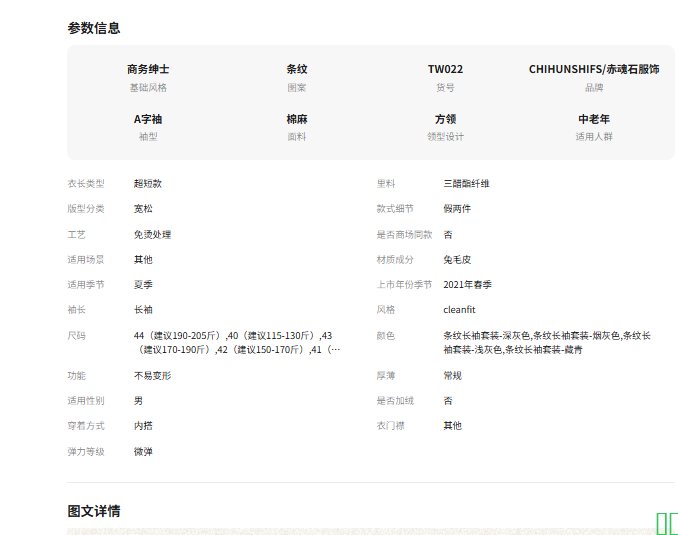678x535 pixels.
Task: Click the 假两件 style detail value
Action: [457, 209]
